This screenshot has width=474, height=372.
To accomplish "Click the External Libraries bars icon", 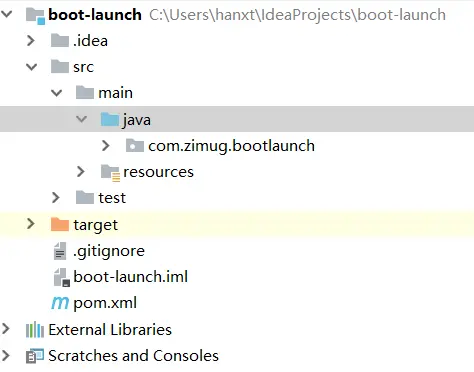I will (x=35, y=330).
